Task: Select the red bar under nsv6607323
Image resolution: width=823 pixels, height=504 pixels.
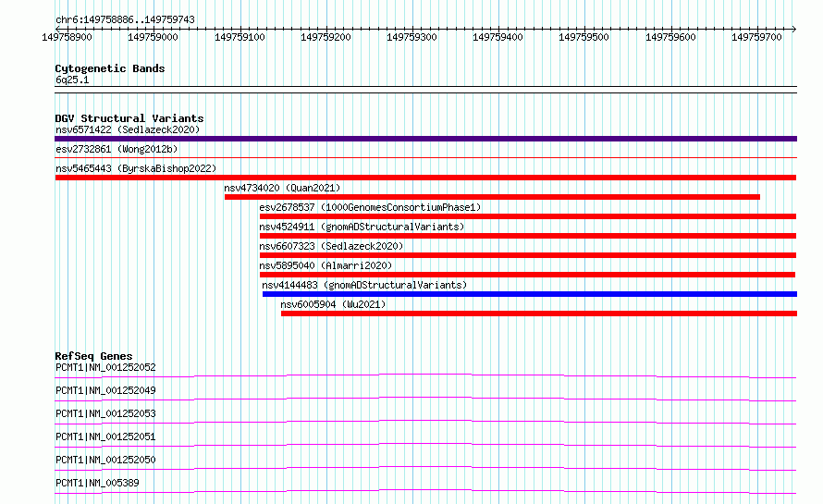Action: pos(528,255)
